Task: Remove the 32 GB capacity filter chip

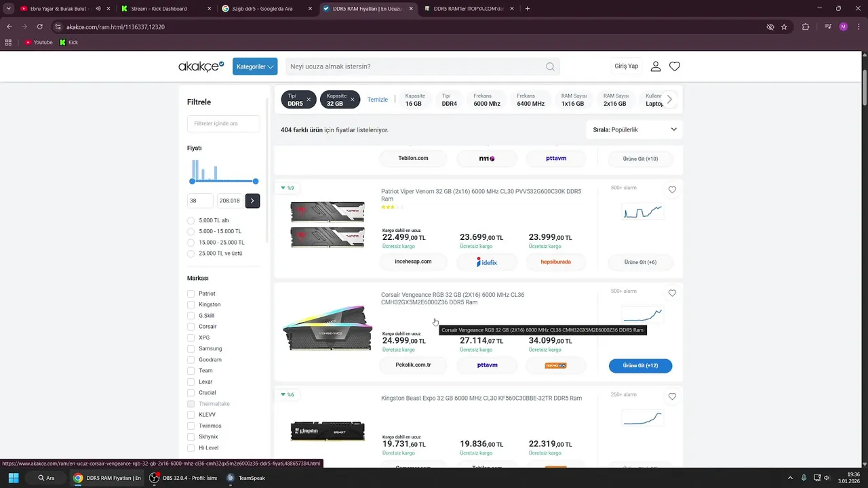Action: click(352, 100)
